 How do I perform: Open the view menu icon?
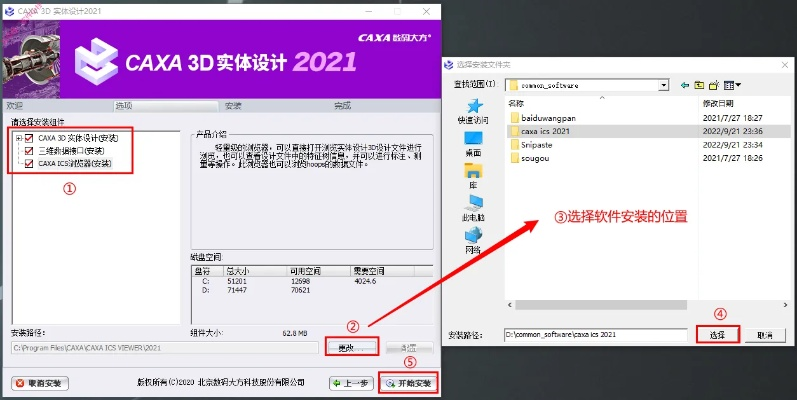point(731,85)
